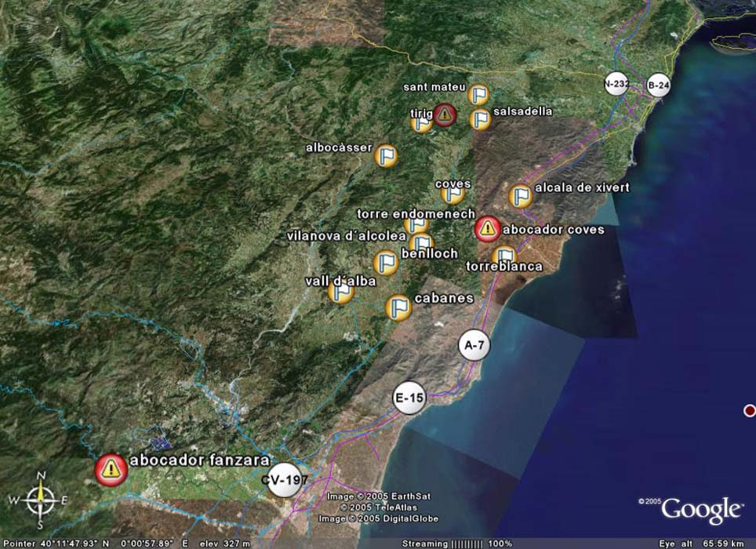Screen dimensions: 756x549
Task: Click the 'torre endomenech' label text
Action: [416, 213]
